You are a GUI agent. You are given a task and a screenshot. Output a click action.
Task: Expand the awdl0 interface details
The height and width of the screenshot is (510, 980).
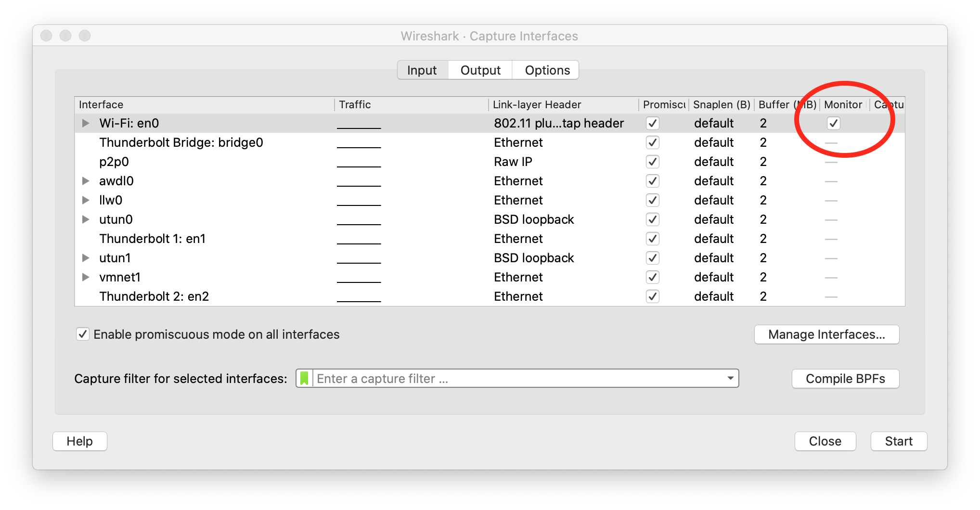click(86, 181)
